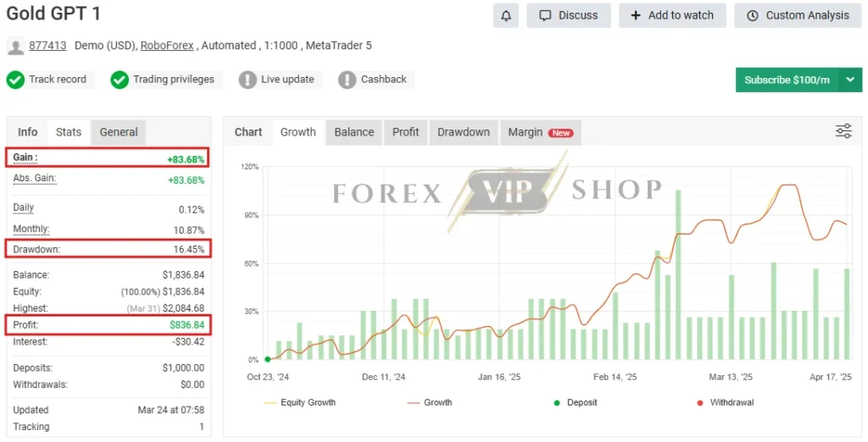Click the Balance value $1,836.84
868x442 pixels.
coord(183,275)
